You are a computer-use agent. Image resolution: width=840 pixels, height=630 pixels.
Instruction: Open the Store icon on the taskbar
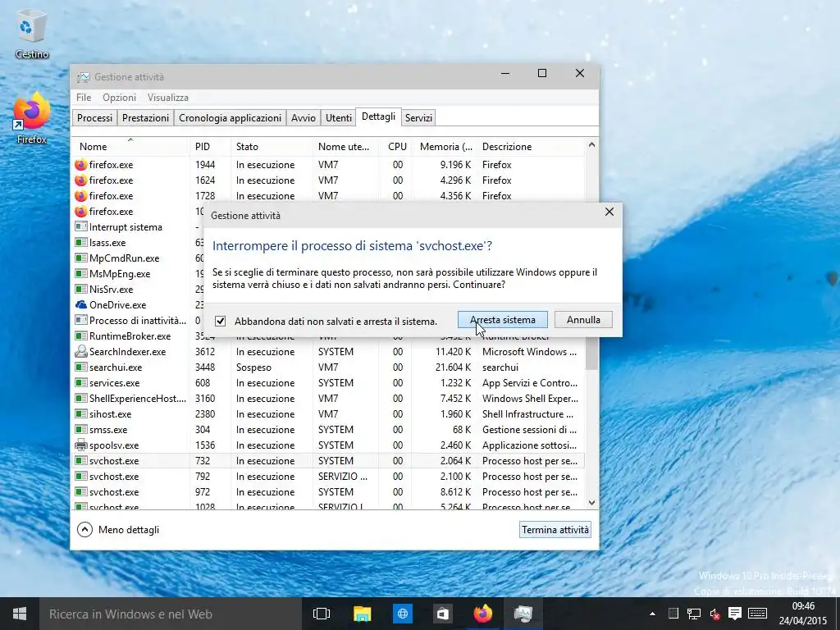click(443, 614)
